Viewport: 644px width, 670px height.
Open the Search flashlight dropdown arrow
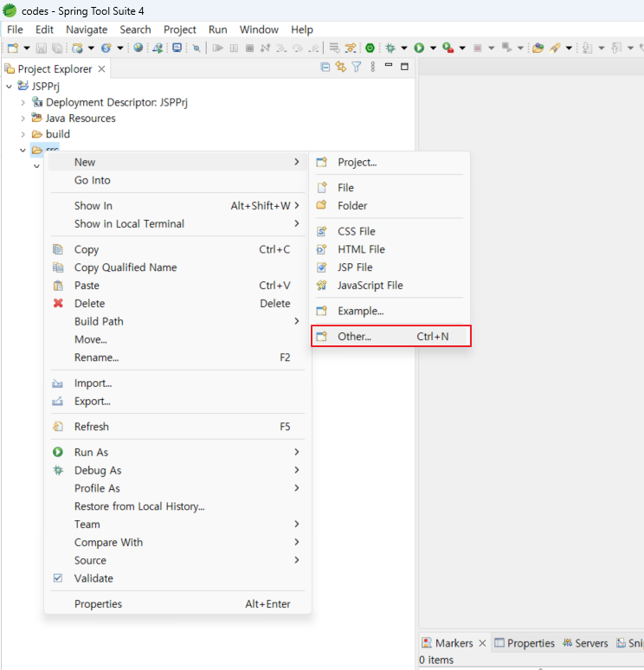pos(569,48)
